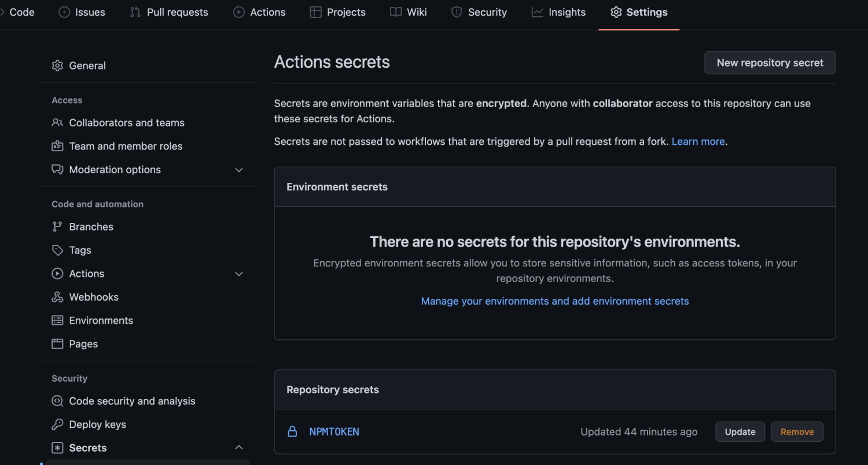
Task: Expand Moderation options chevron
Action: (x=239, y=170)
